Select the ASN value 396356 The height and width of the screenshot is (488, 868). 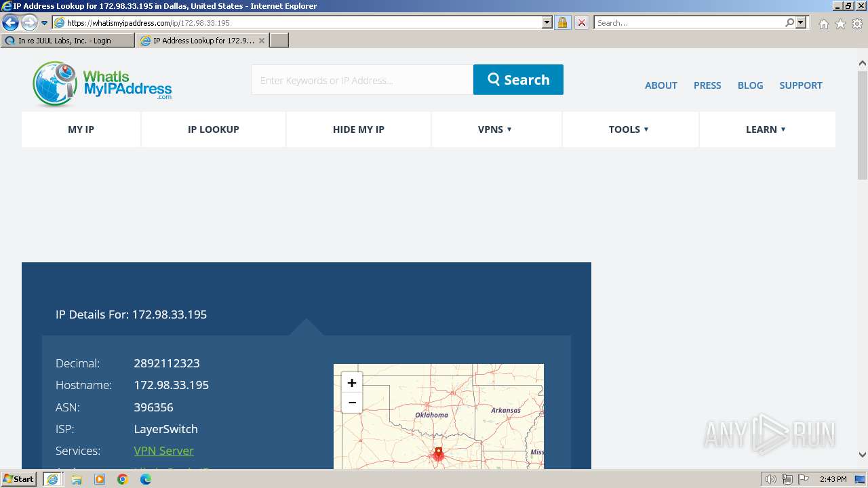pos(153,407)
